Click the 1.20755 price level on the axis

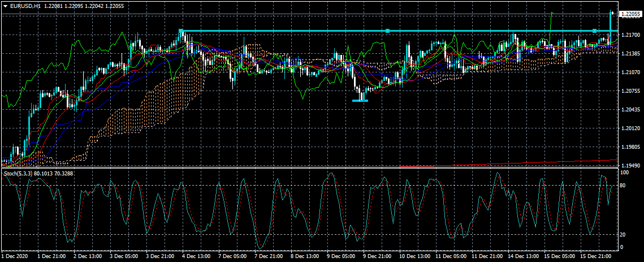pos(630,91)
